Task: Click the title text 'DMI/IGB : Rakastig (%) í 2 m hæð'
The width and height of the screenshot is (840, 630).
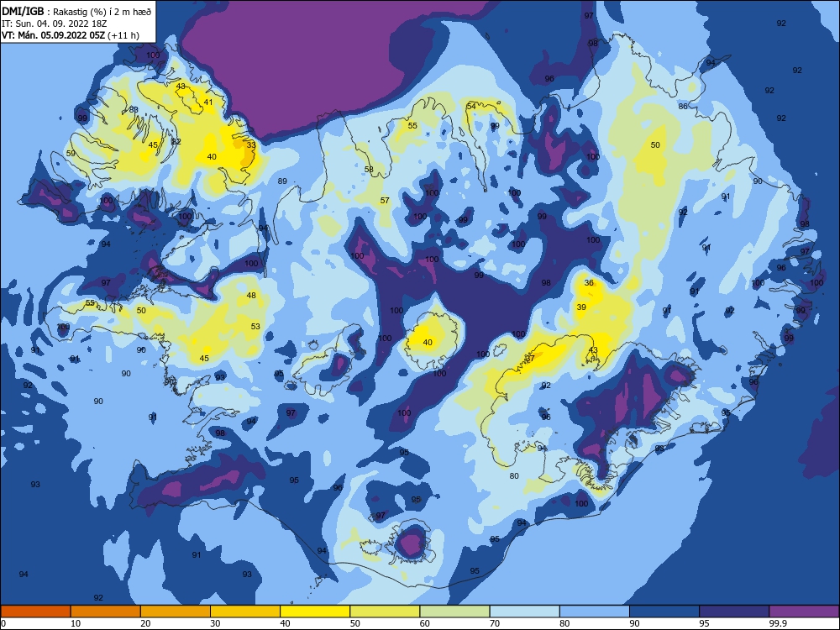Action: (x=76, y=11)
